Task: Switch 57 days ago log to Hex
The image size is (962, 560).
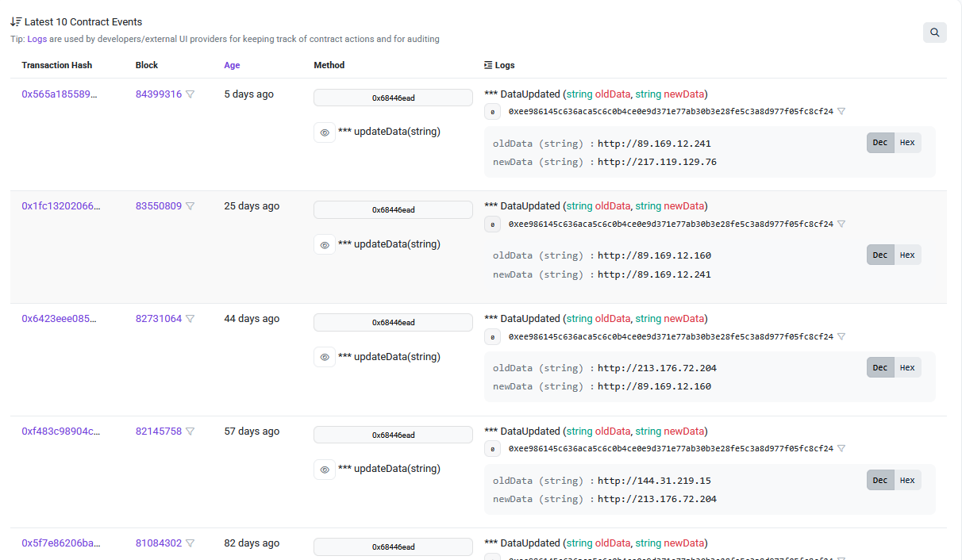Action: pos(907,480)
